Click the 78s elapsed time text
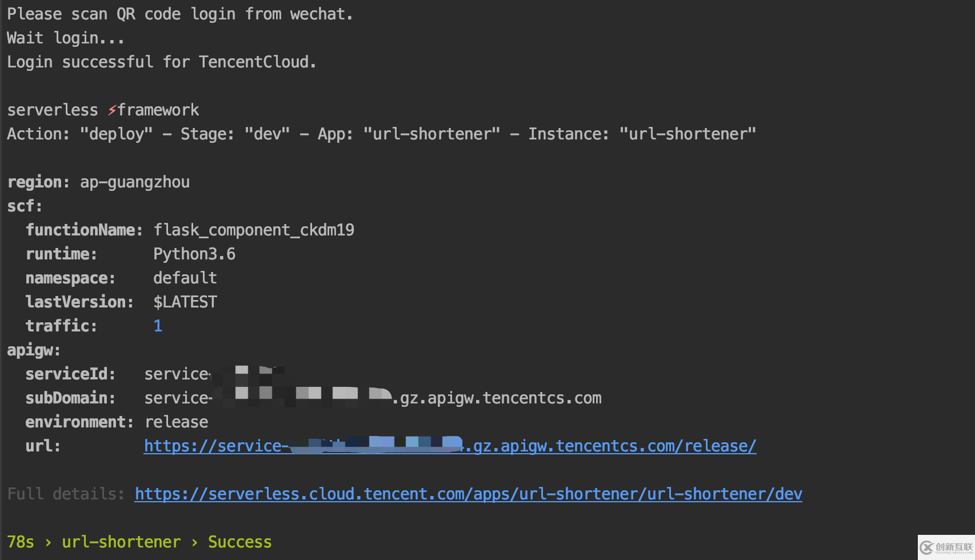Viewport: 975px width, 560px height. pos(21,542)
